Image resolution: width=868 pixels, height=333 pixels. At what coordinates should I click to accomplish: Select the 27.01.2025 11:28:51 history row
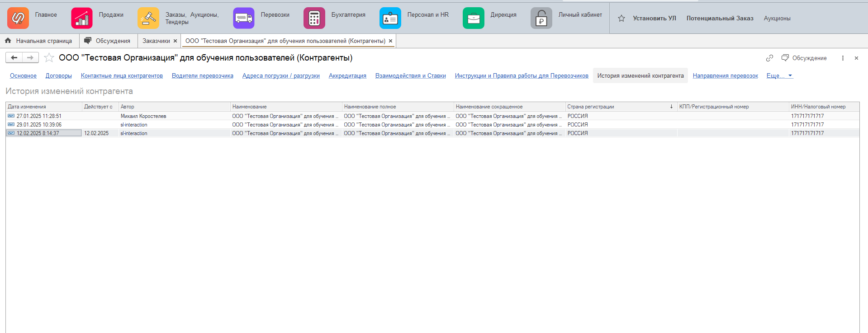click(432, 116)
